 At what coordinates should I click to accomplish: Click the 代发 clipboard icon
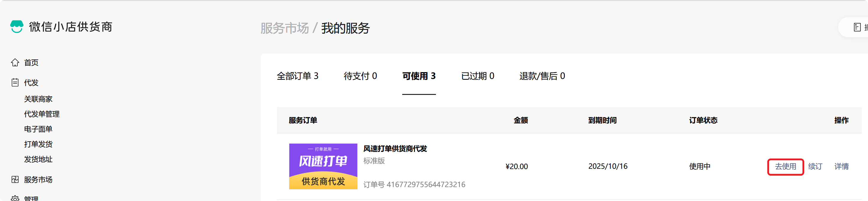coord(15,83)
